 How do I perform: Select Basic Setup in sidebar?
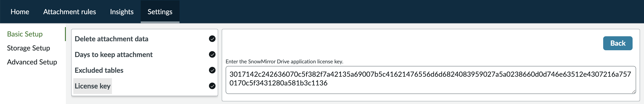[25, 34]
